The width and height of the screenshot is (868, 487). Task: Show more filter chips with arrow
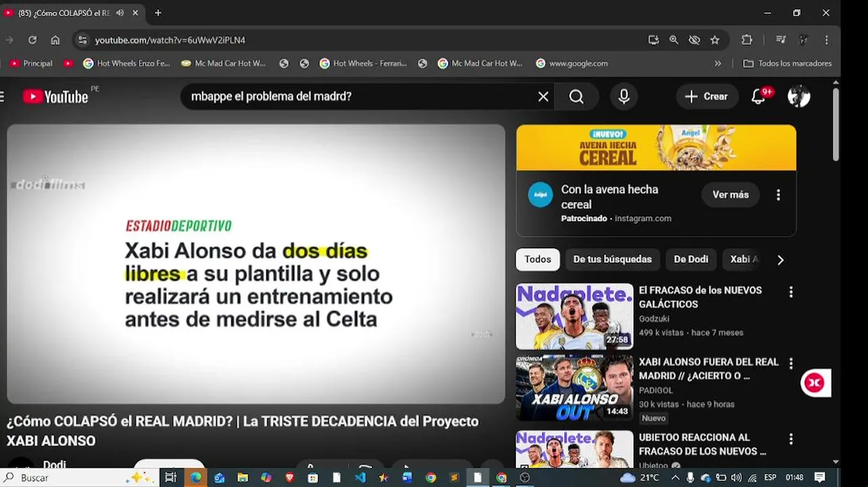pyautogui.click(x=780, y=260)
